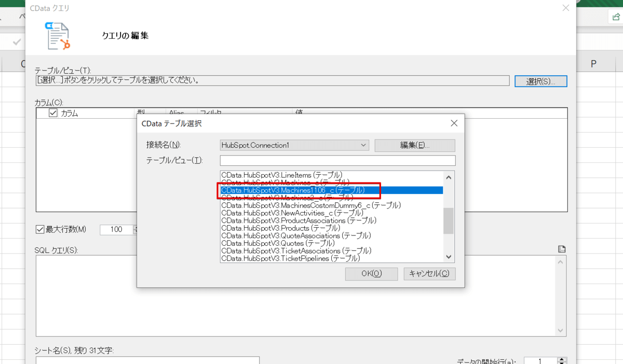This screenshot has width=623, height=364.
Task: Close the CData テーブル選択 dialog
Action: (454, 123)
